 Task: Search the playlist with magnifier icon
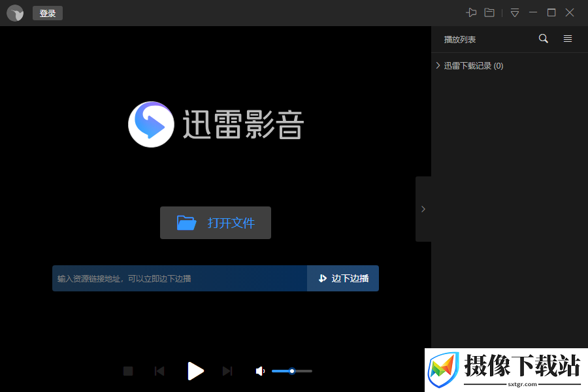(x=544, y=39)
